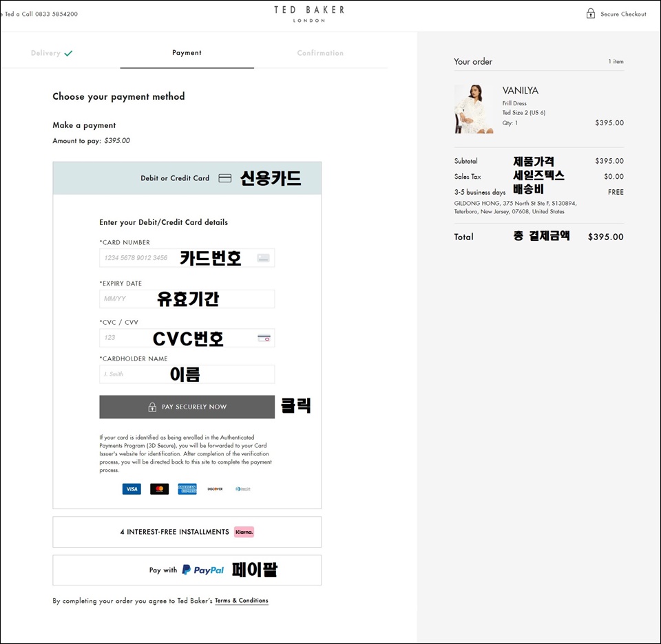Viewport: 661px width, 644px height.
Task: Click the Ted Size 2 (US 6) text
Action: point(523,112)
